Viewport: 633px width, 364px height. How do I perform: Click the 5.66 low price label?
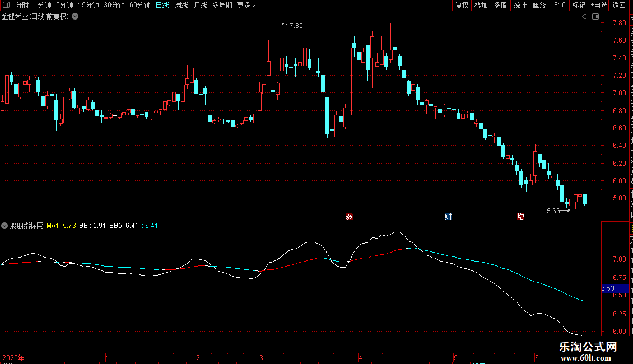coord(553,211)
